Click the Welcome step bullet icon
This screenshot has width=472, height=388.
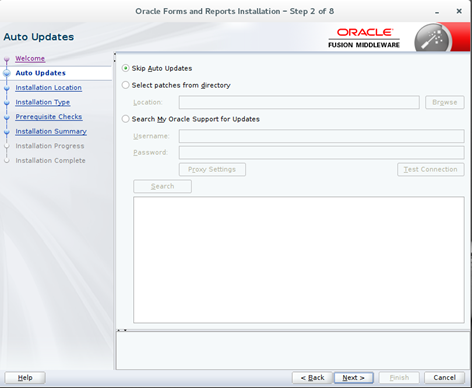[7, 60]
